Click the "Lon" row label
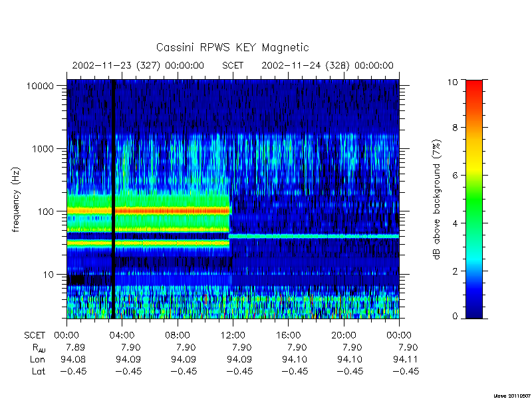This screenshot has height=399, width=532. [37, 359]
